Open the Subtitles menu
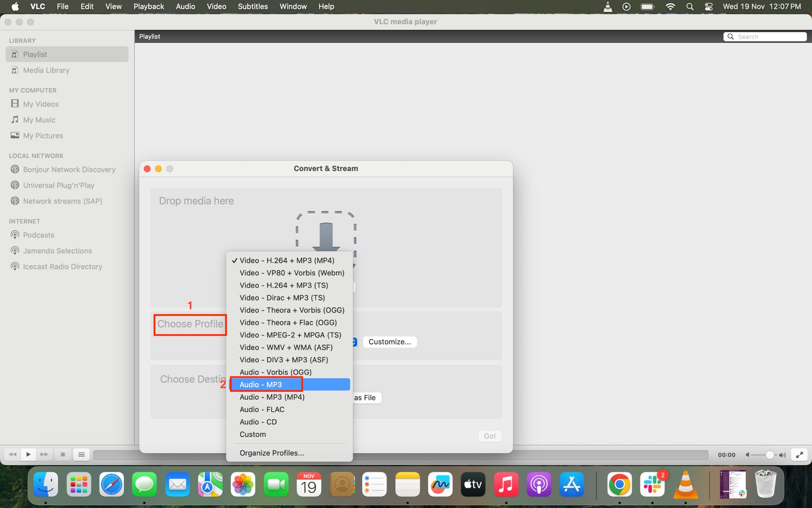812x508 pixels. [x=253, y=6]
